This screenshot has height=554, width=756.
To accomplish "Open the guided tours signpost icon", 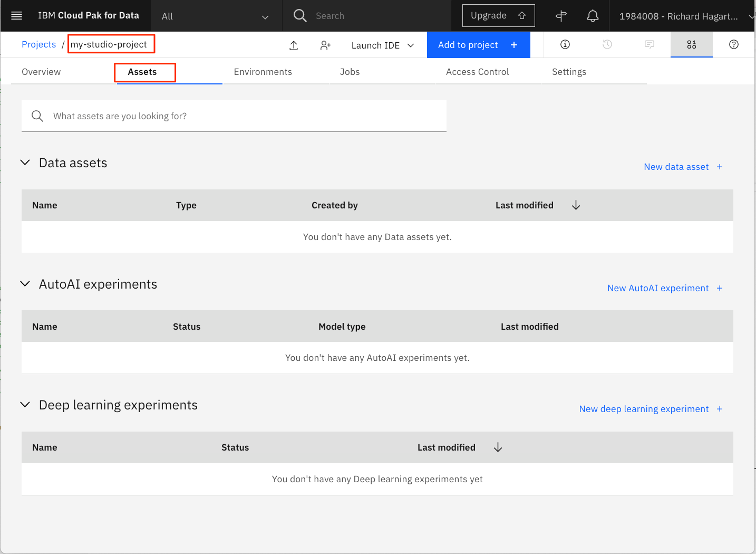I will click(x=561, y=16).
